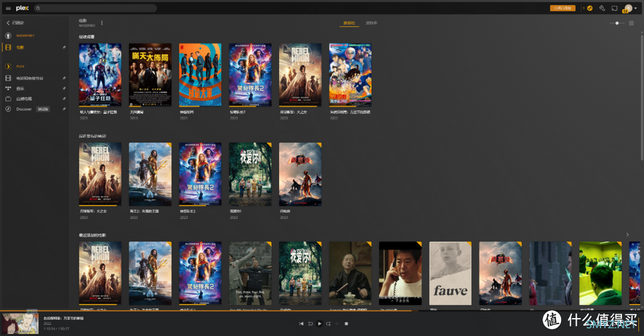
Task: Click the Continue Watching section heading
Action: 86,37
